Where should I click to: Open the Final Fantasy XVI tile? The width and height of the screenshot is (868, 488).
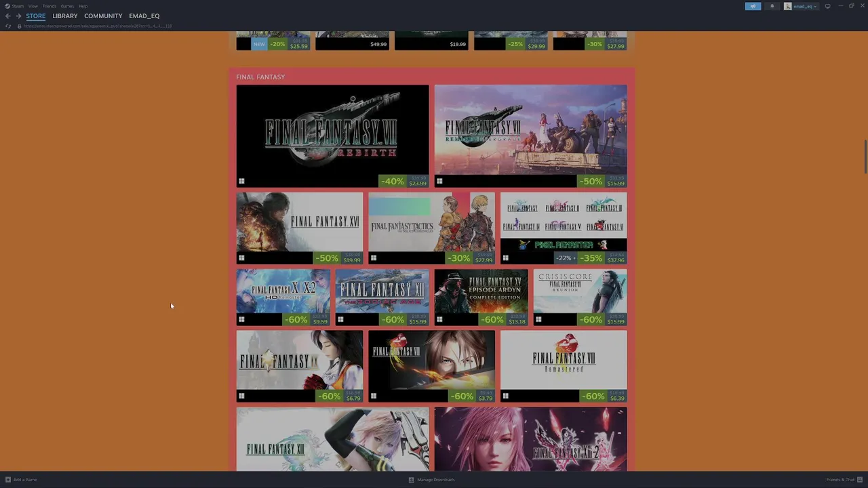tap(299, 228)
